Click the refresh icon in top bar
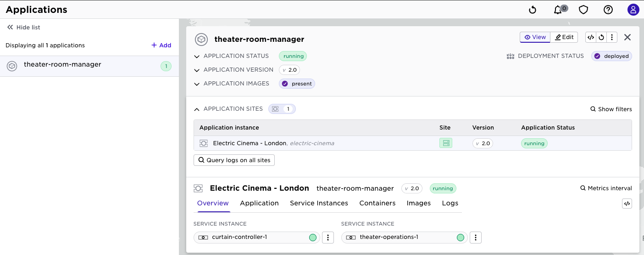This screenshot has width=644, height=255. pyautogui.click(x=533, y=10)
